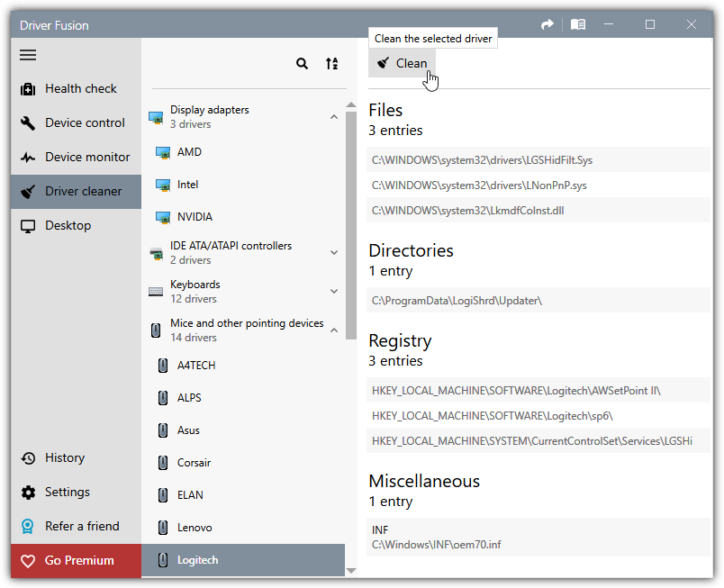Click the ALPS mouse icon
This screenshot has height=588, width=724.
click(162, 398)
